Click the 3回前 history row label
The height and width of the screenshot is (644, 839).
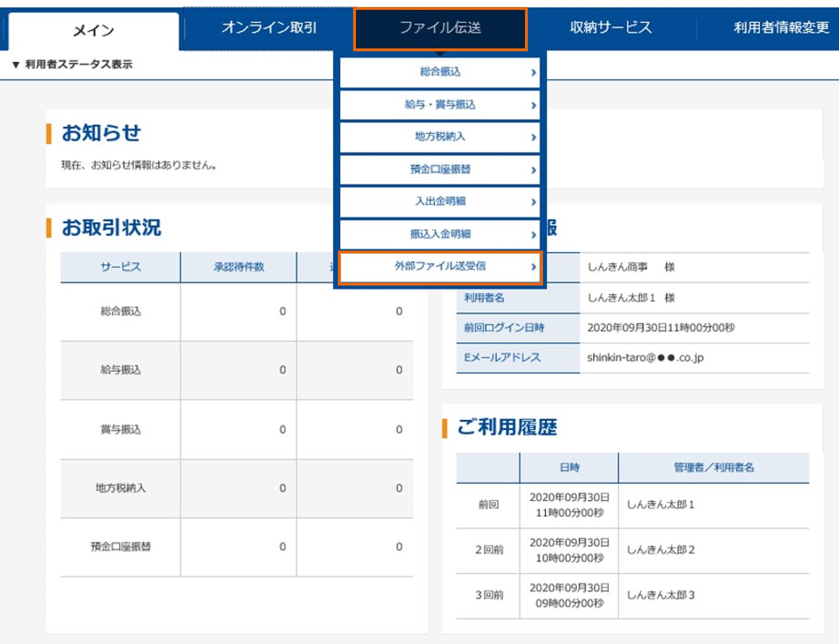489,595
